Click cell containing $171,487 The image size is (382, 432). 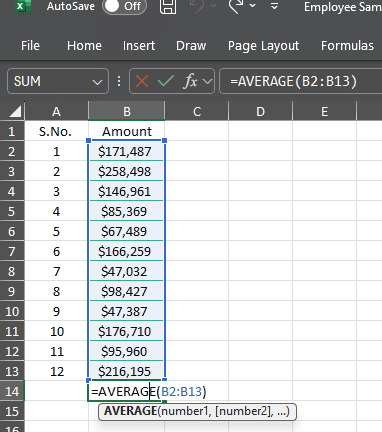click(x=127, y=151)
